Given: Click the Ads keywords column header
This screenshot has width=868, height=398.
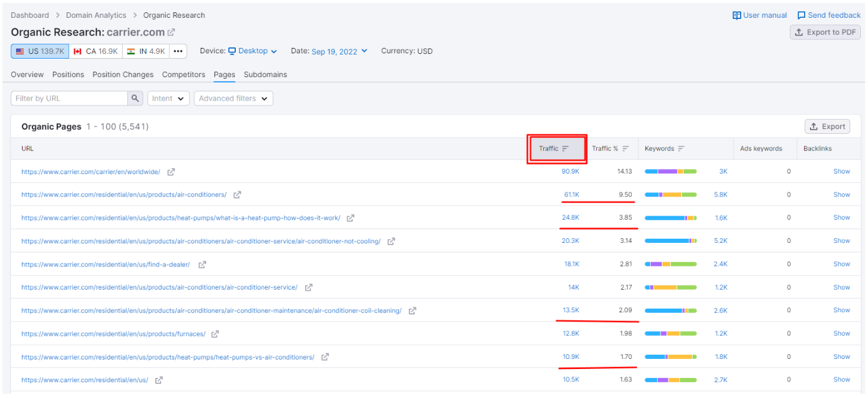Looking at the screenshot, I should [761, 149].
